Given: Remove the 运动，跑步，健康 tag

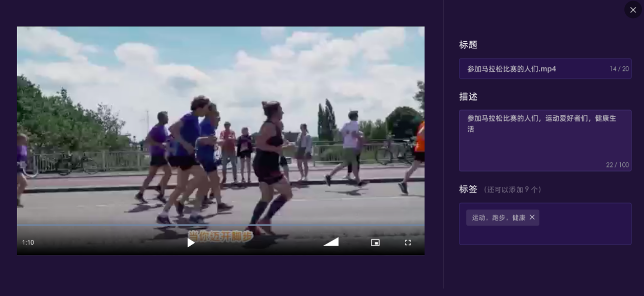Looking at the screenshot, I should 532,218.
